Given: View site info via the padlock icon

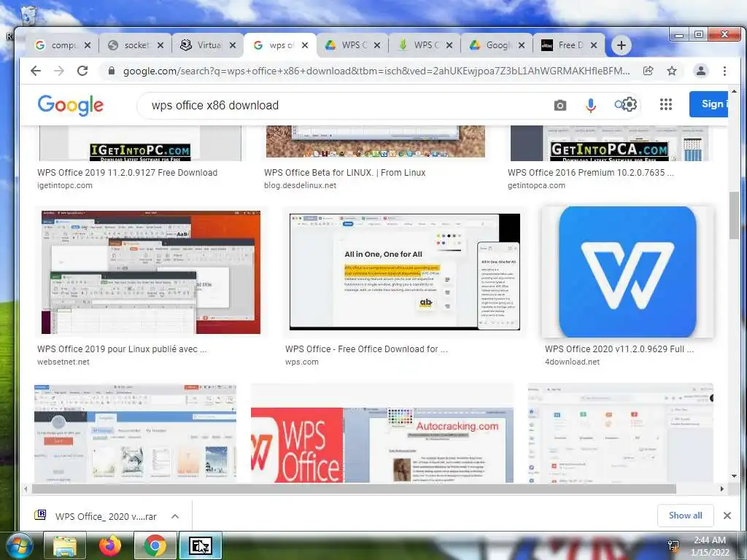Looking at the screenshot, I should 112,71.
